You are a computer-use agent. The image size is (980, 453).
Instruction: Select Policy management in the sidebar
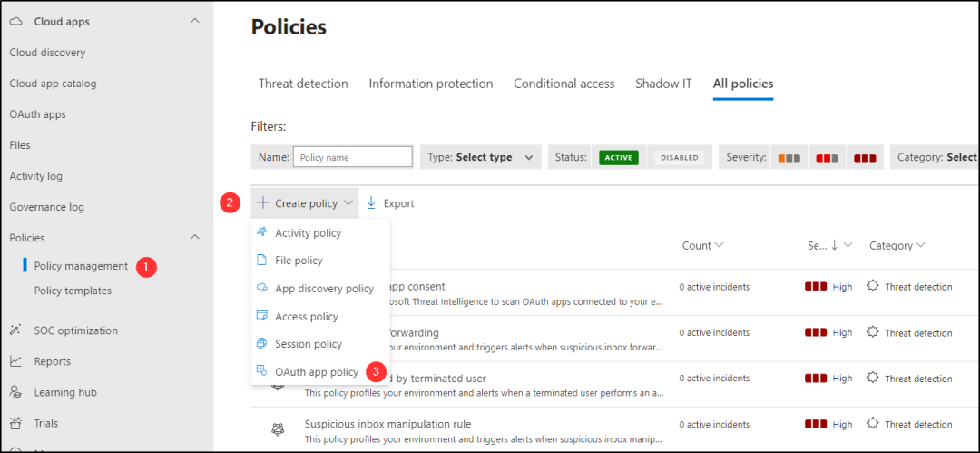coord(81,266)
